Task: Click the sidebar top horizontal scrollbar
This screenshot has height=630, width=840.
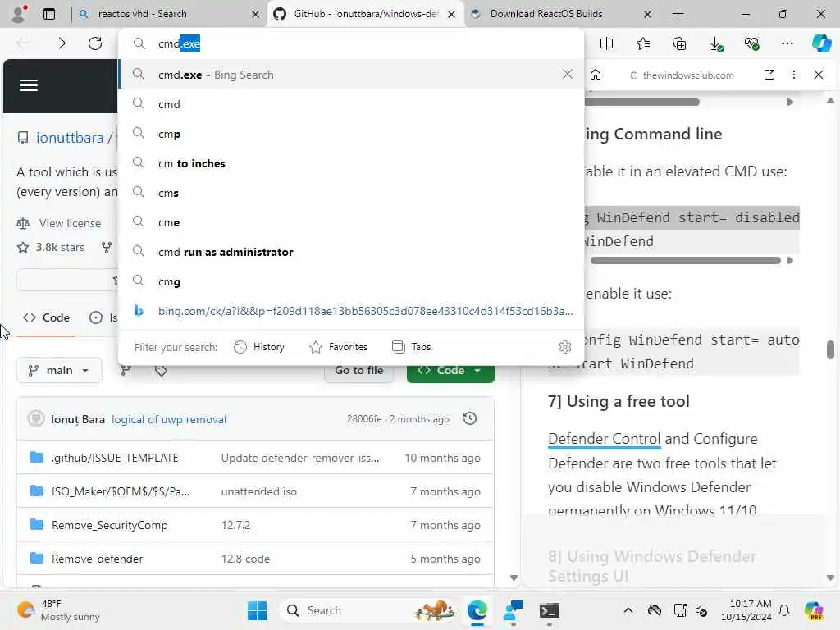Action: coord(641,102)
